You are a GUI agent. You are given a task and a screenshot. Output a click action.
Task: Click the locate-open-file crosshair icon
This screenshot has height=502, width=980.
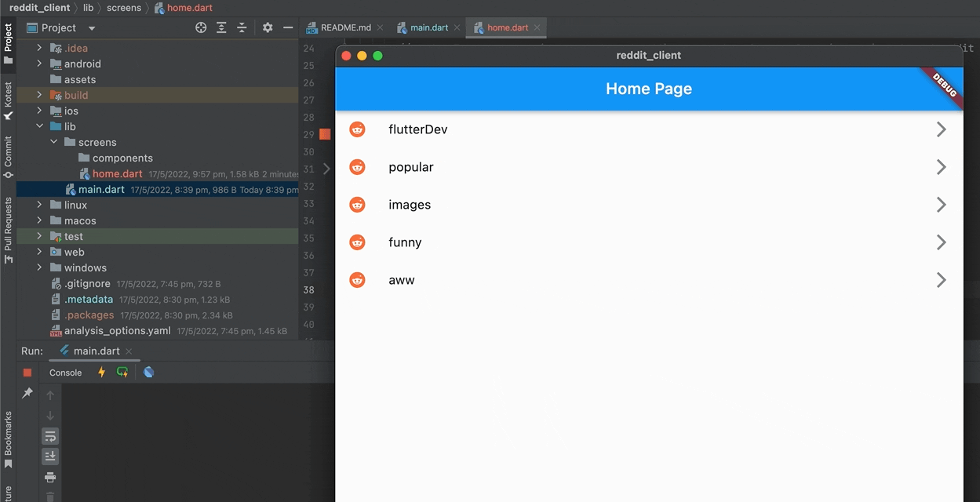[x=201, y=27]
